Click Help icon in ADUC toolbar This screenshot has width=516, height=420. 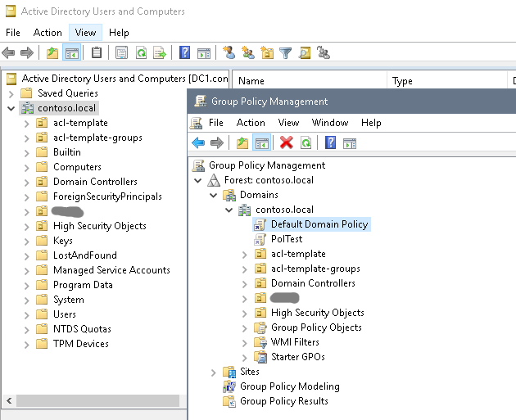tap(184, 52)
